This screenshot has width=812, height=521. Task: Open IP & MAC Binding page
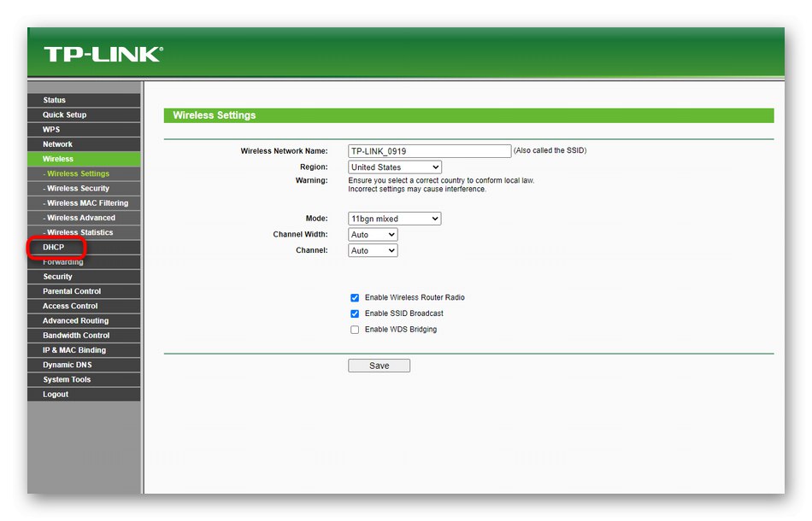[x=84, y=350]
